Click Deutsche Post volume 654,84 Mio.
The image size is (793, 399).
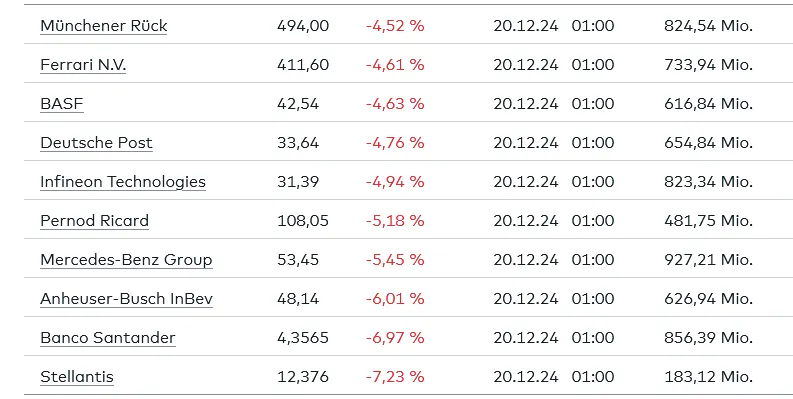pos(709,143)
